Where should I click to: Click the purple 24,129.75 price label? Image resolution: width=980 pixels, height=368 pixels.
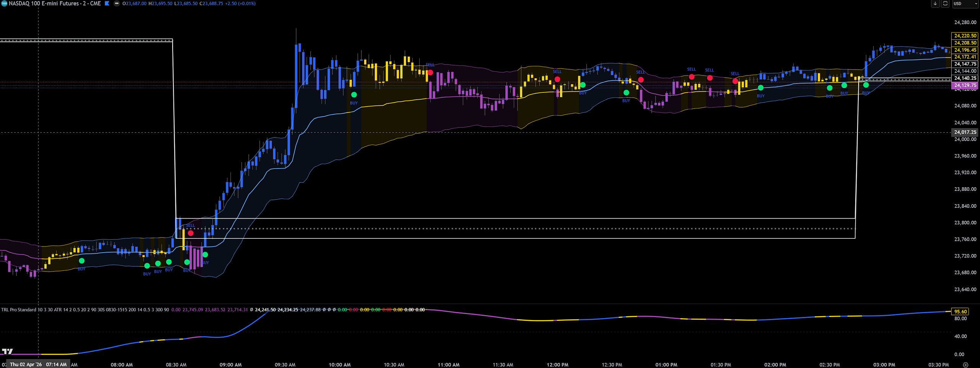965,85
